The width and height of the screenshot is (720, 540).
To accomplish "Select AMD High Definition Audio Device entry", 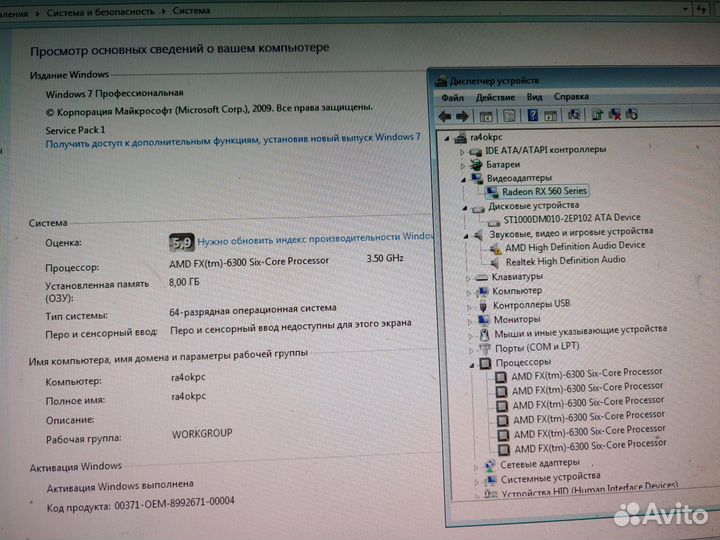I will 575,247.
